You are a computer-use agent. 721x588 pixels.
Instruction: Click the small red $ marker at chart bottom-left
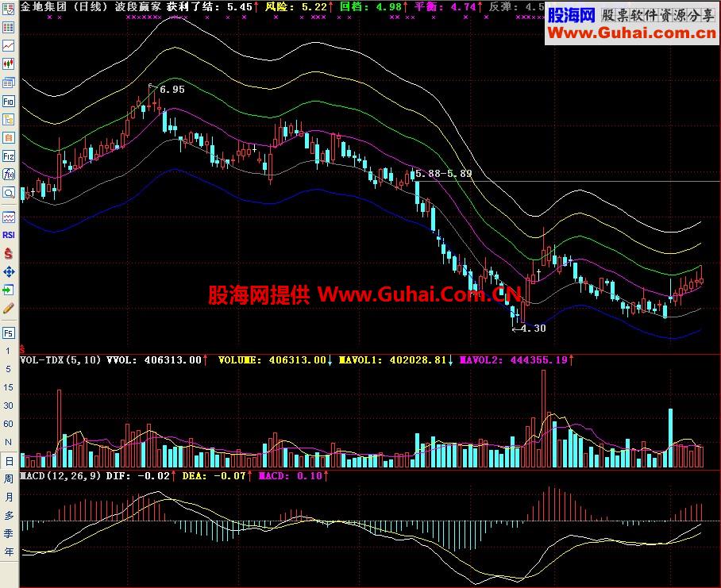pos(22,350)
